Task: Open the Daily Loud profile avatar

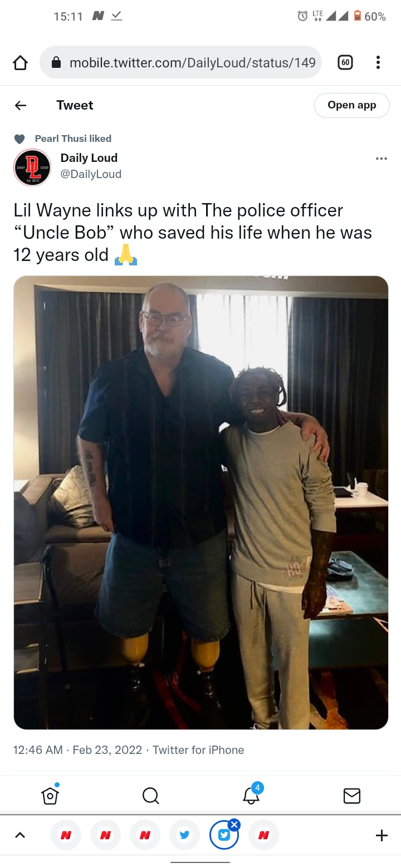Action: [x=32, y=167]
